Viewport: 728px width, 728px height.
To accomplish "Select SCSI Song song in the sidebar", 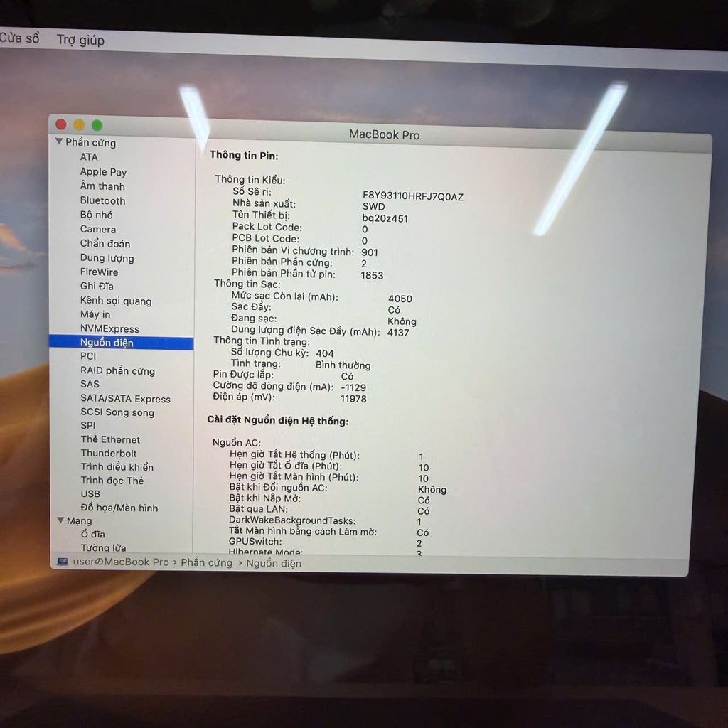I will [117, 412].
